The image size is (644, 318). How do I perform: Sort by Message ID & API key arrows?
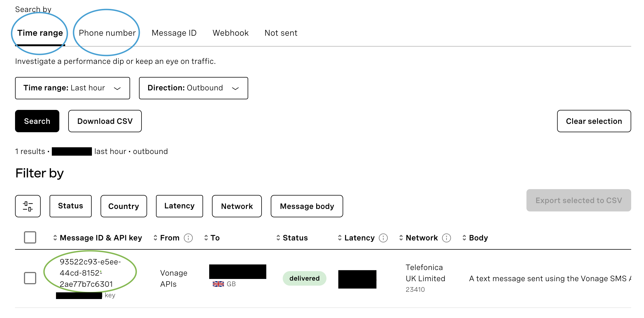pyautogui.click(x=55, y=238)
